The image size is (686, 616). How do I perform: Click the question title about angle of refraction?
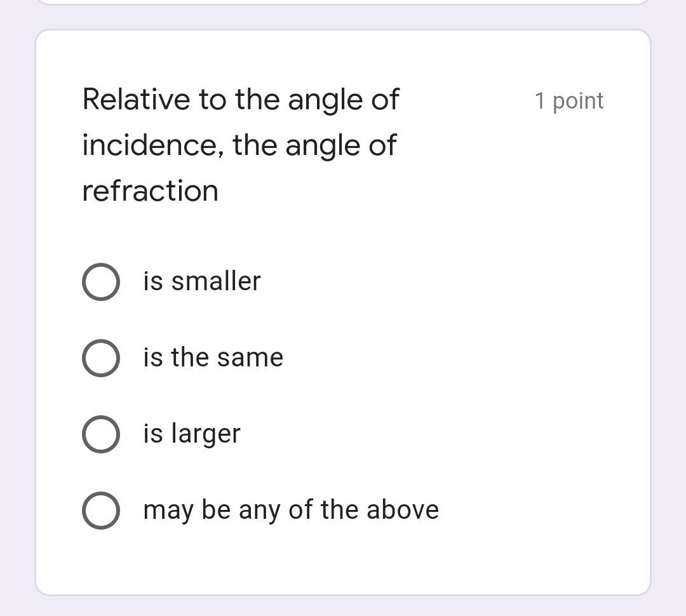(x=240, y=144)
